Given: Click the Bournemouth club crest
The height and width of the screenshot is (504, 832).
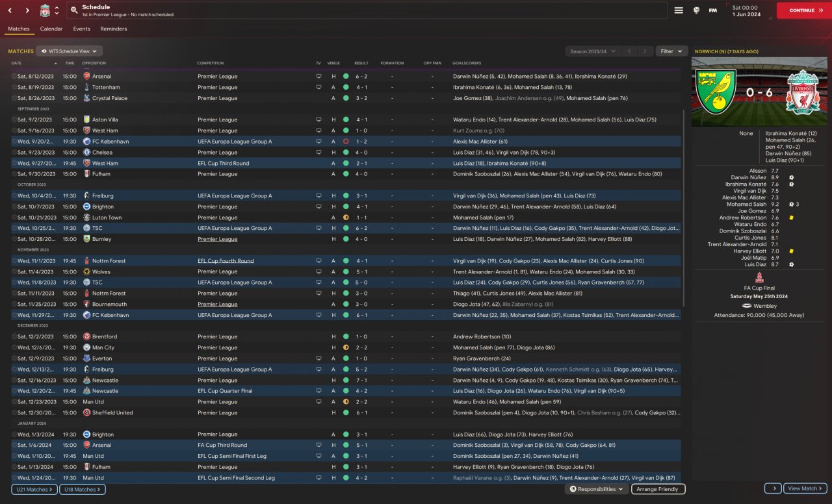Looking at the screenshot, I should (86, 304).
